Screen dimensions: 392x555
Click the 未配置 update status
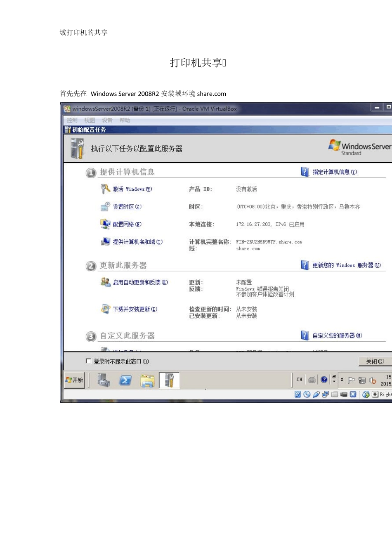pos(244,282)
